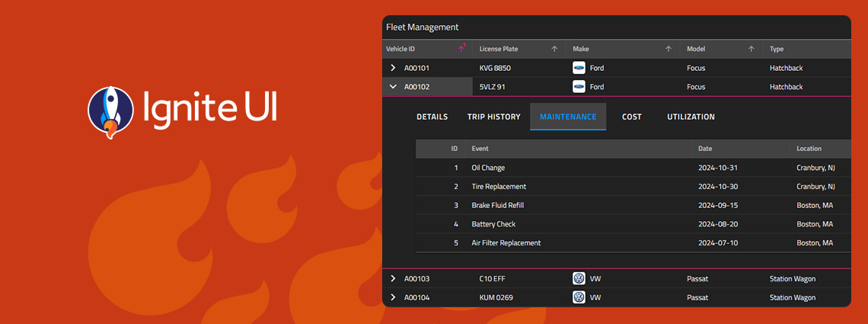Sort by Vehicle ID using arrow icon

[461, 49]
